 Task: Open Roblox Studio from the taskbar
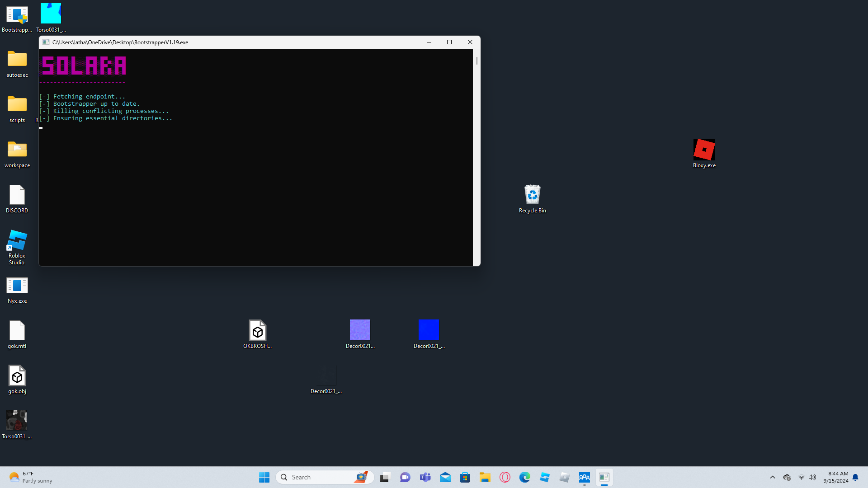tap(544, 477)
